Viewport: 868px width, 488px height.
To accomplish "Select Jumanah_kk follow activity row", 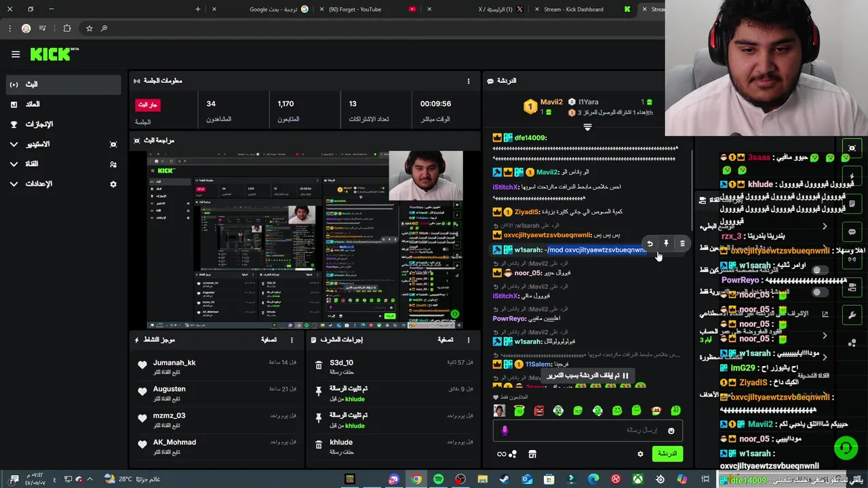I will (217, 367).
